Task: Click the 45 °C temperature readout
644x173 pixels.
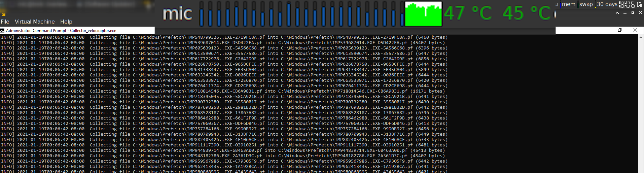Action: coord(527,13)
